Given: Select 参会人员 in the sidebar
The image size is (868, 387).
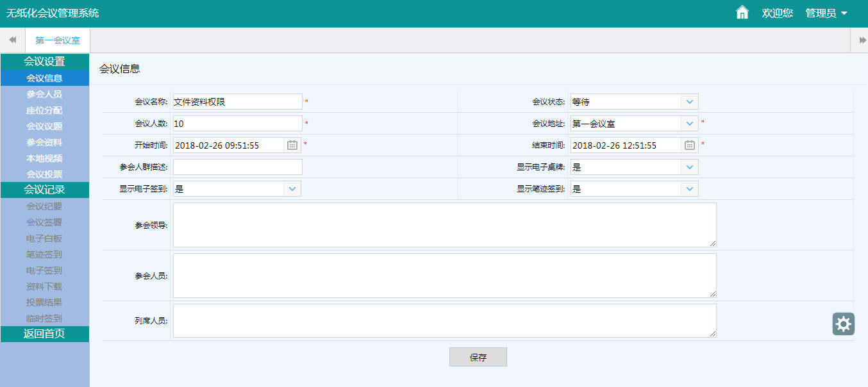Looking at the screenshot, I should coord(44,94).
